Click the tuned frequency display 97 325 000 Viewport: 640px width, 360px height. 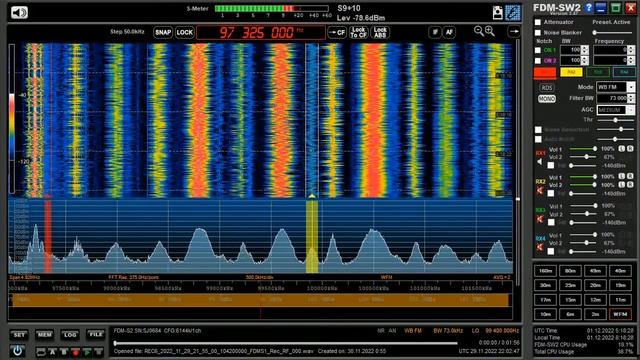click(260, 33)
